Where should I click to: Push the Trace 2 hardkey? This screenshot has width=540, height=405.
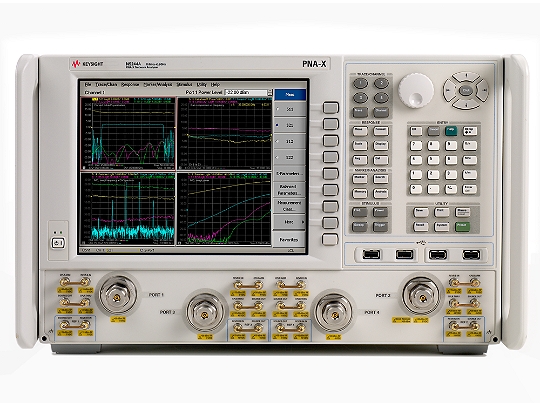click(381, 83)
